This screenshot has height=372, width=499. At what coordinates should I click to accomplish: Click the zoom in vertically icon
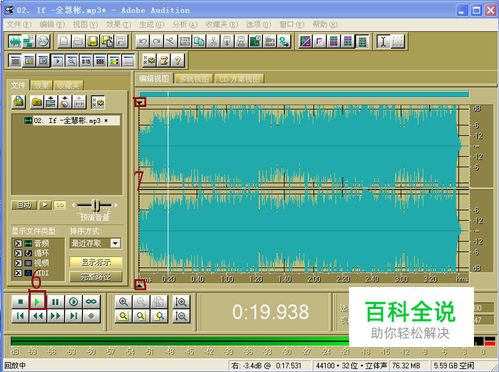(181, 302)
